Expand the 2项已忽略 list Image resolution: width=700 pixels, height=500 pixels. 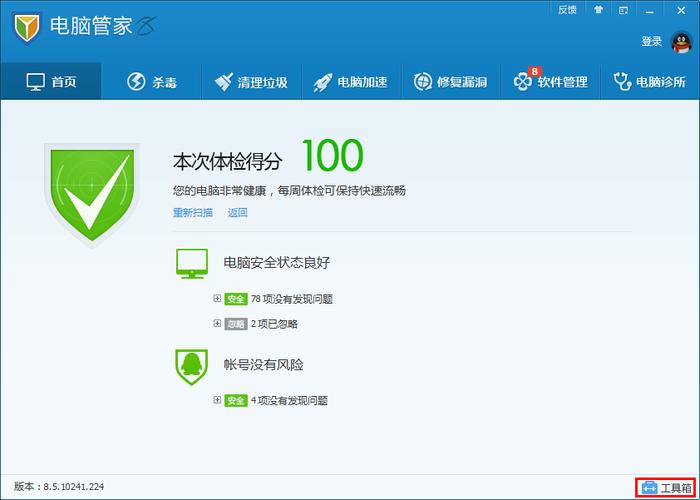[217, 323]
